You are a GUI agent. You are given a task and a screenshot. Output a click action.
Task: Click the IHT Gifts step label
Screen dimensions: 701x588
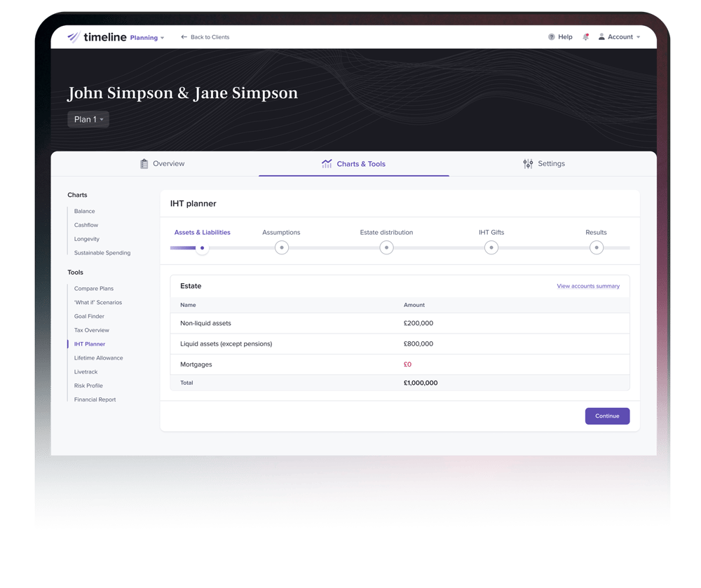point(491,233)
